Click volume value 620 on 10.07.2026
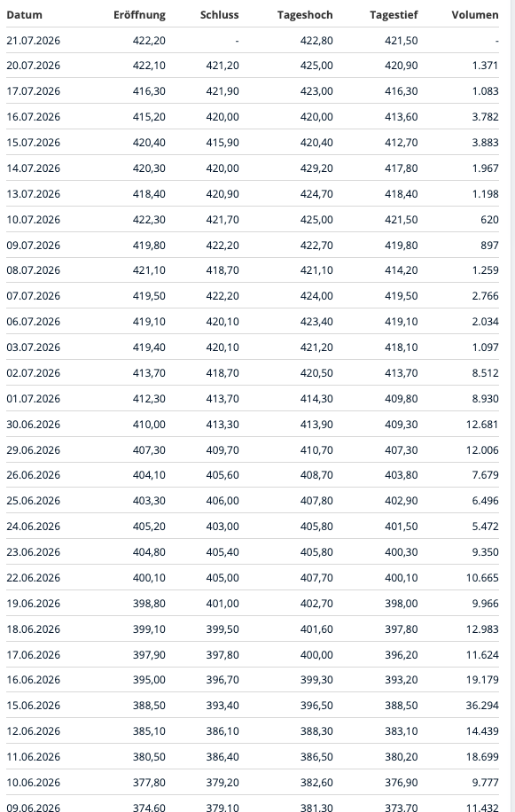The width and height of the screenshot is (515, 812). (x=489, y=220)
